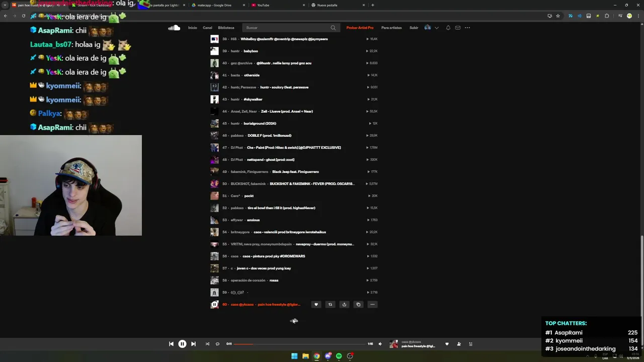This screenshot has width=644, height=362.
Task: Open Spotify from the taskbar
Action: pyautogui.click(x=339, y=356)
